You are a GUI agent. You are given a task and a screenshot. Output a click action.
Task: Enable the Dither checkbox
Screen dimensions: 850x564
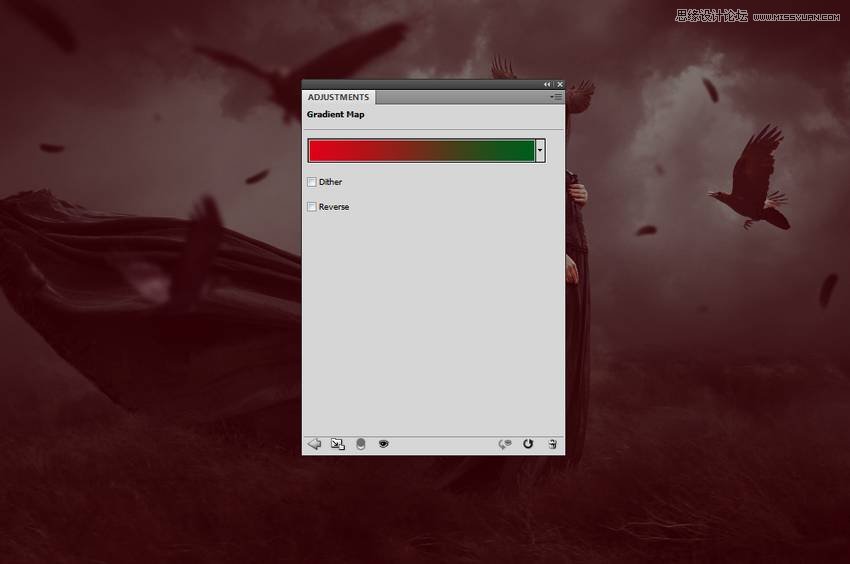tap(312, 182)
